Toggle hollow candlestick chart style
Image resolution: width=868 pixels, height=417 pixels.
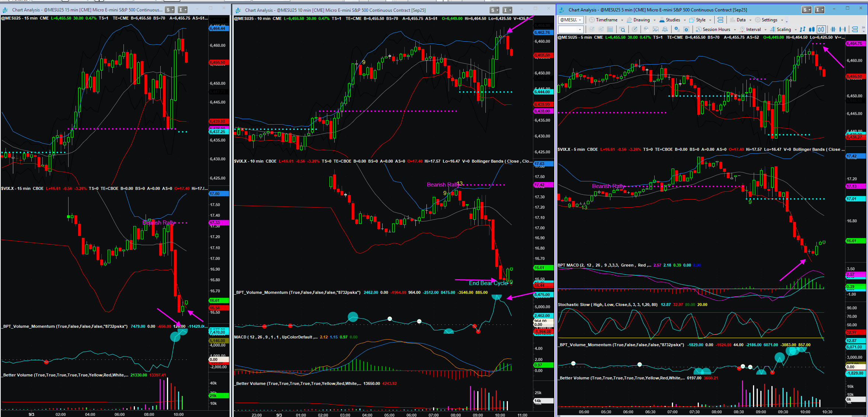coord(821,29)
